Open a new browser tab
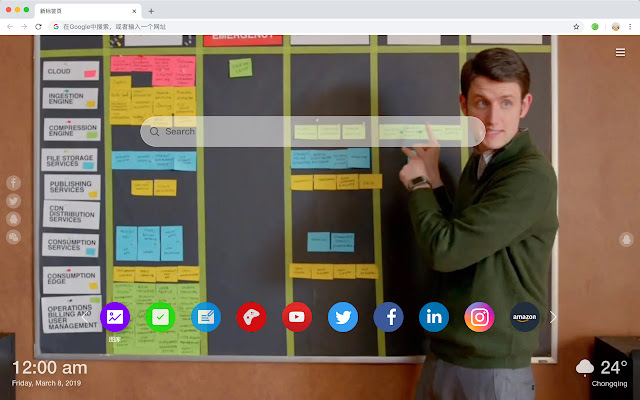Viewport: 640px width, 400px height. coord(151,11)
